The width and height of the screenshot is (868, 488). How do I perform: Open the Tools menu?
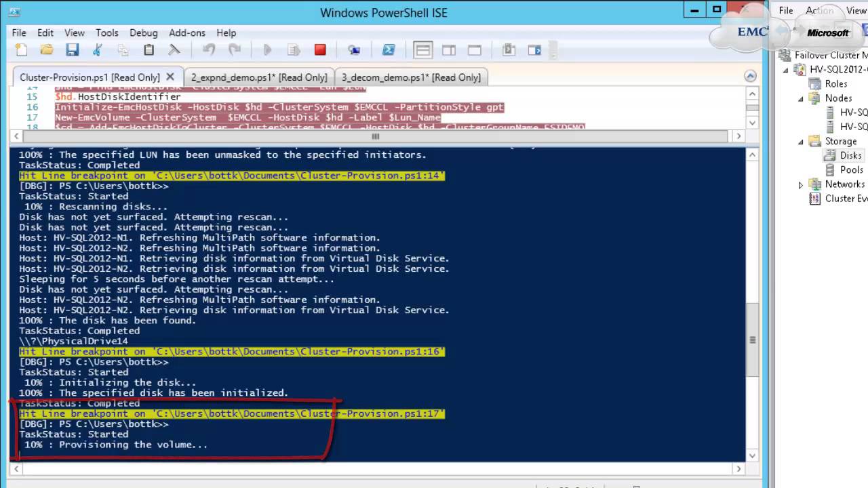coord(107,33)
